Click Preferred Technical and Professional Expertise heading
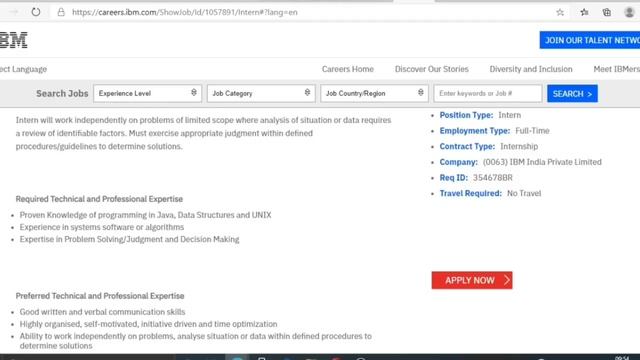Screen dimensions: 640x360 pyautogui.click(x=100, y=296)
